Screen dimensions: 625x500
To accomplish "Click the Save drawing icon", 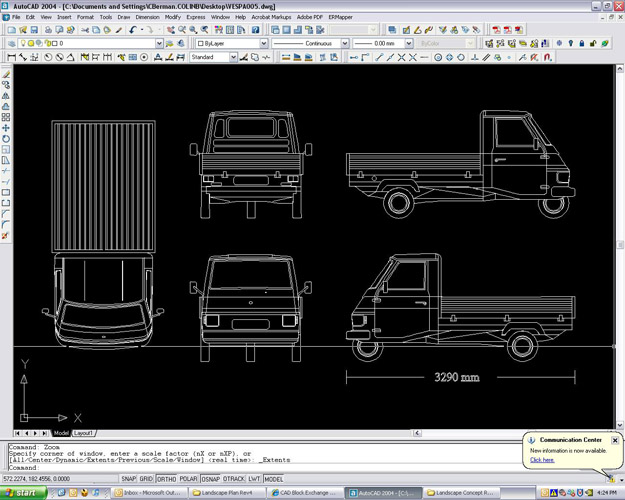I will [x=34, y=30].
